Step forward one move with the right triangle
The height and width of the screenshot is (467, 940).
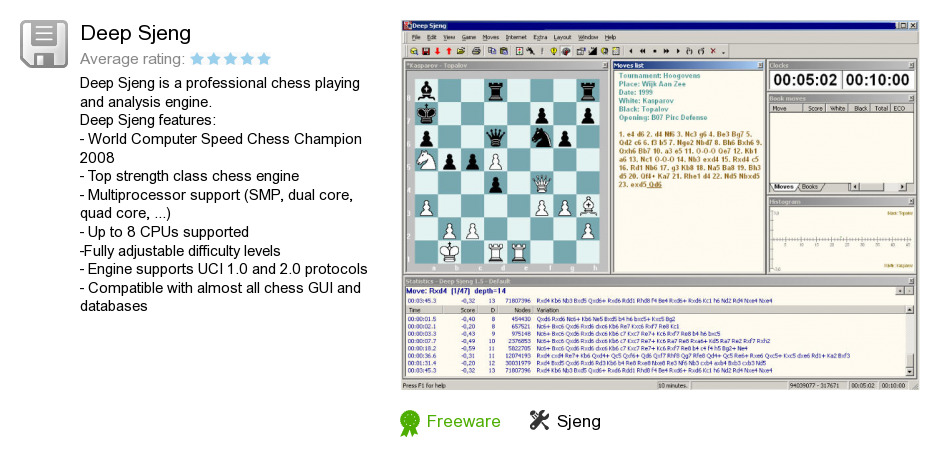tap(678, 51)
